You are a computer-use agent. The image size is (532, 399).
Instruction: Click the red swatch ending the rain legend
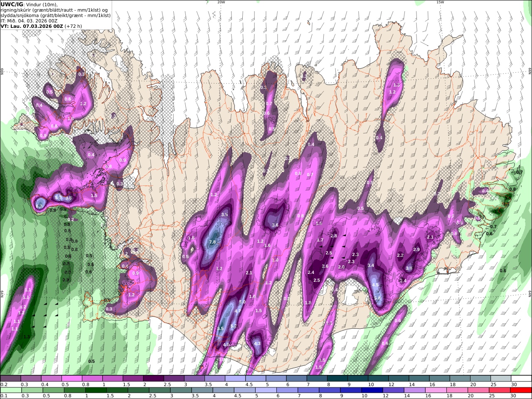(521, 390)
